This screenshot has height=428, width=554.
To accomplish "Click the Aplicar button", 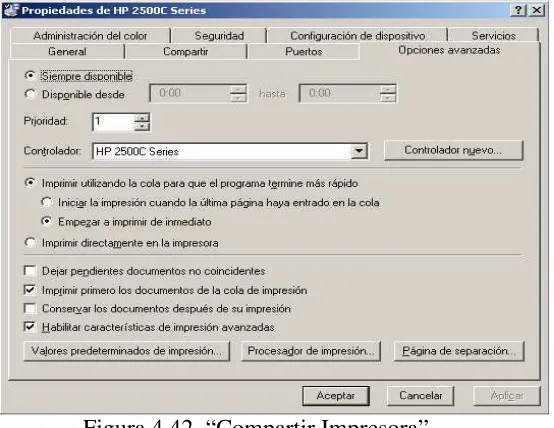I will coord(507,395).
